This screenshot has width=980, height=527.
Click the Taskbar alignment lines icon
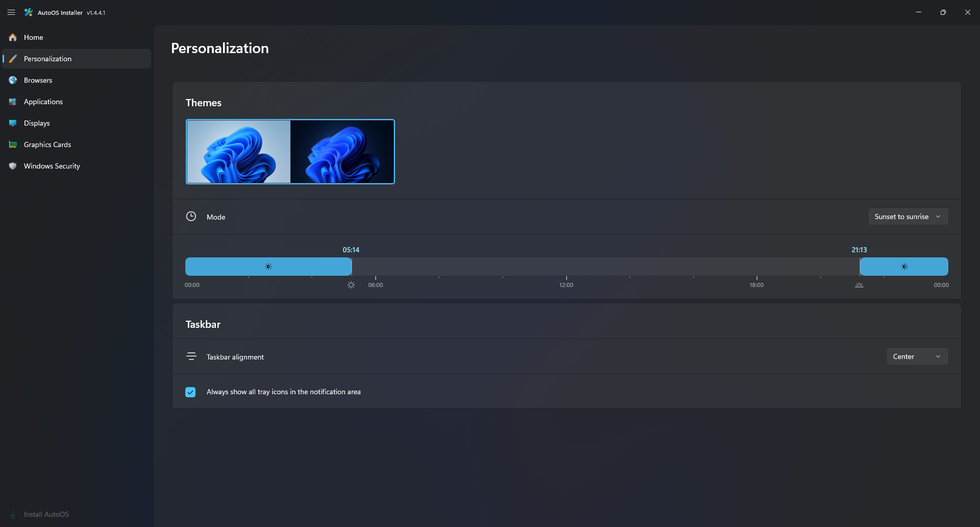(191, 356)
